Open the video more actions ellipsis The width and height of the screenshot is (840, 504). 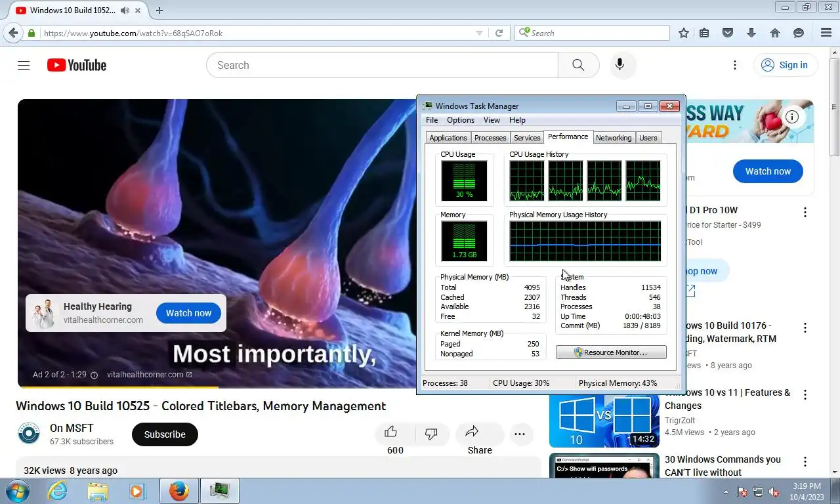520,434
